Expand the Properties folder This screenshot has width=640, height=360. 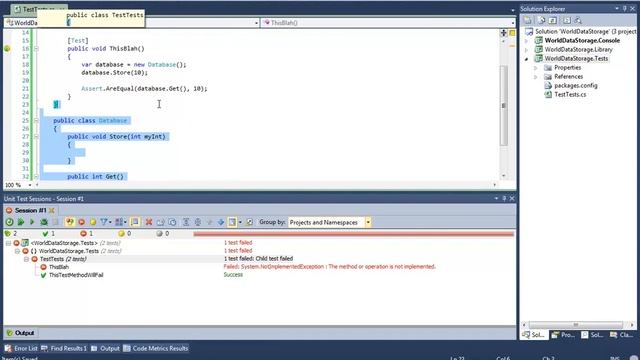[x=536, y=68]
